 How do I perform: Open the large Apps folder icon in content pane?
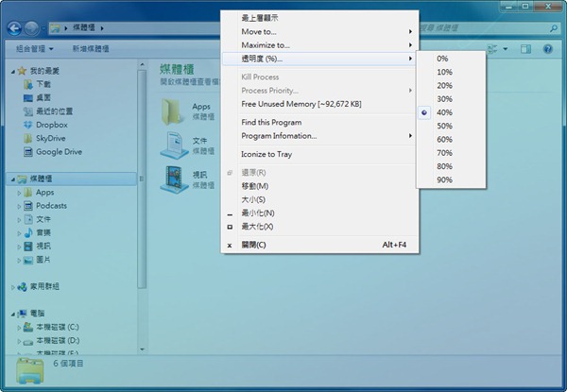pos(171,111)
